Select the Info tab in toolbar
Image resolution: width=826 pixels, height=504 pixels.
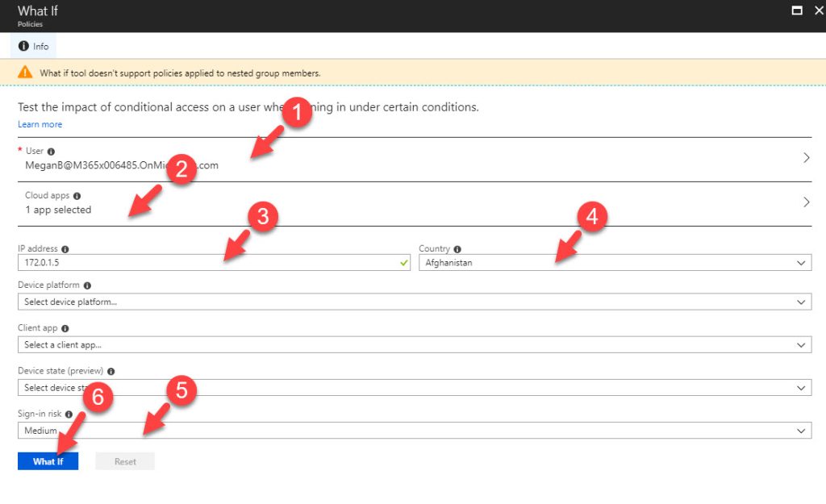tap(34, 47)
